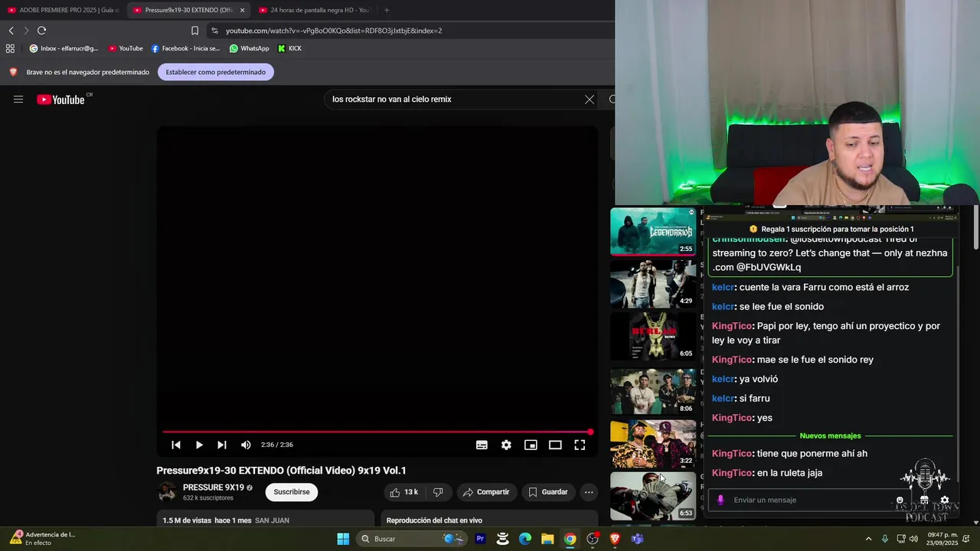Open Microsoft Teams from taskbar
Screen dimensions: 980x551
coord(637,539)
